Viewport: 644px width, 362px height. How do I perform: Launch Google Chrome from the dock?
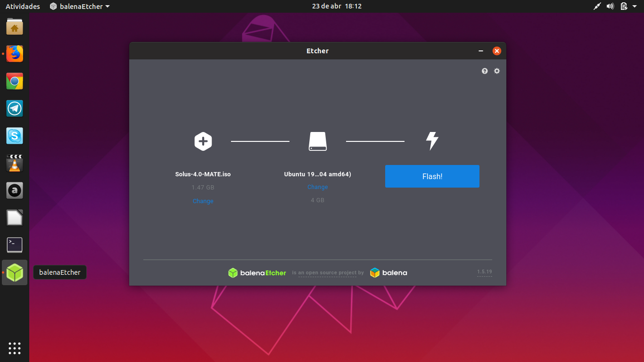(15, 81)
